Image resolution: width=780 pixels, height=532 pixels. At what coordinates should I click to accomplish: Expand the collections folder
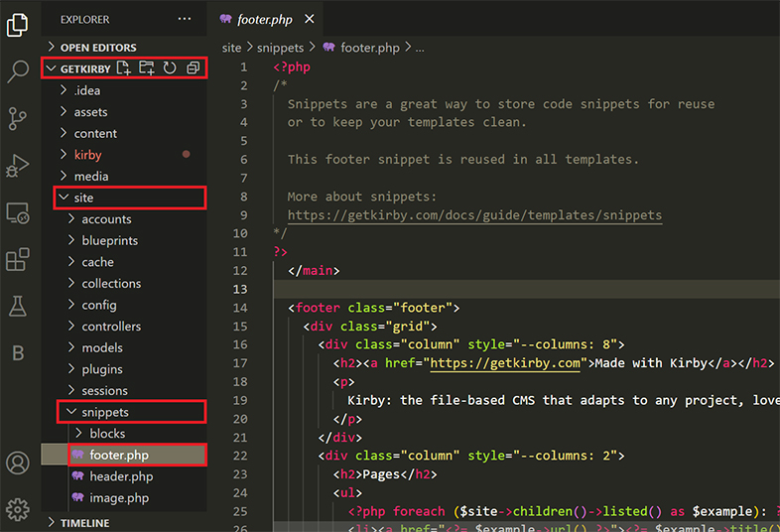pyautogui.click(x=124, y=283)
